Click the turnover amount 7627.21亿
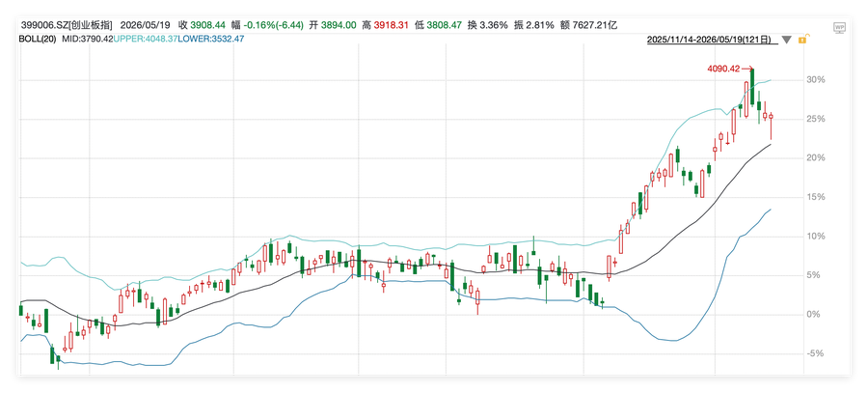 (595, 25)
